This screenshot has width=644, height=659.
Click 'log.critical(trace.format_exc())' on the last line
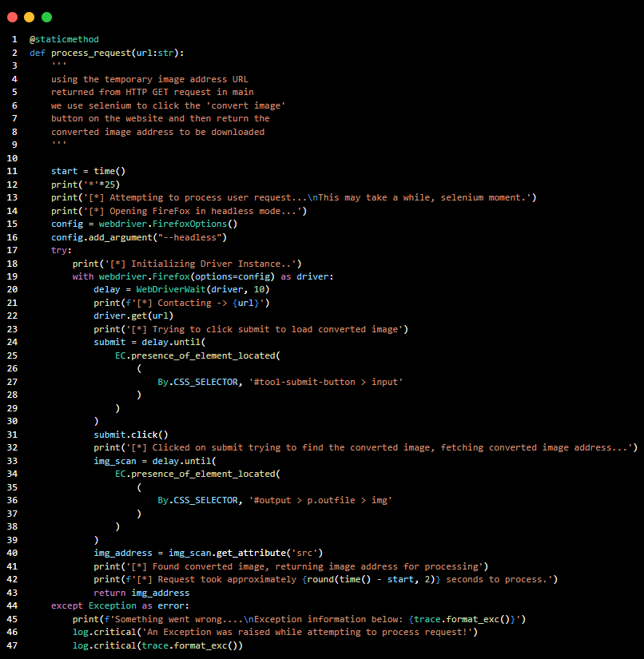tap(157, 645)
